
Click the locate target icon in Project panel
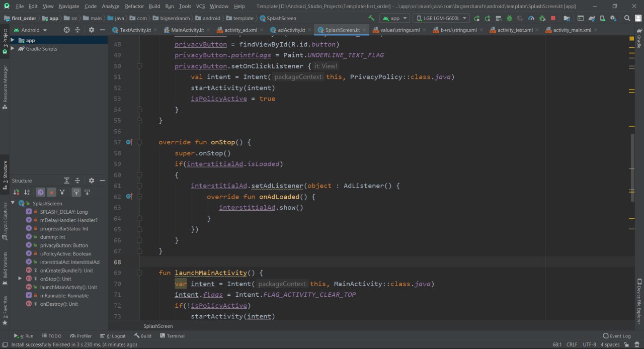[66, 30]
